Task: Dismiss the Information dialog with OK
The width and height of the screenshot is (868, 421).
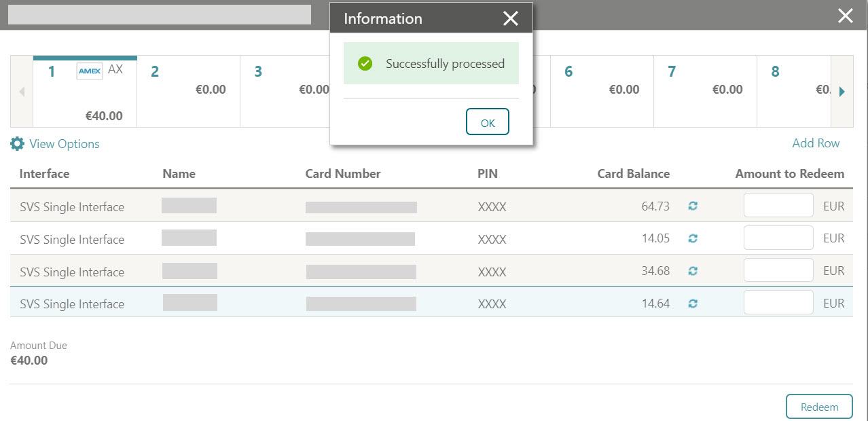Action: 487,122
